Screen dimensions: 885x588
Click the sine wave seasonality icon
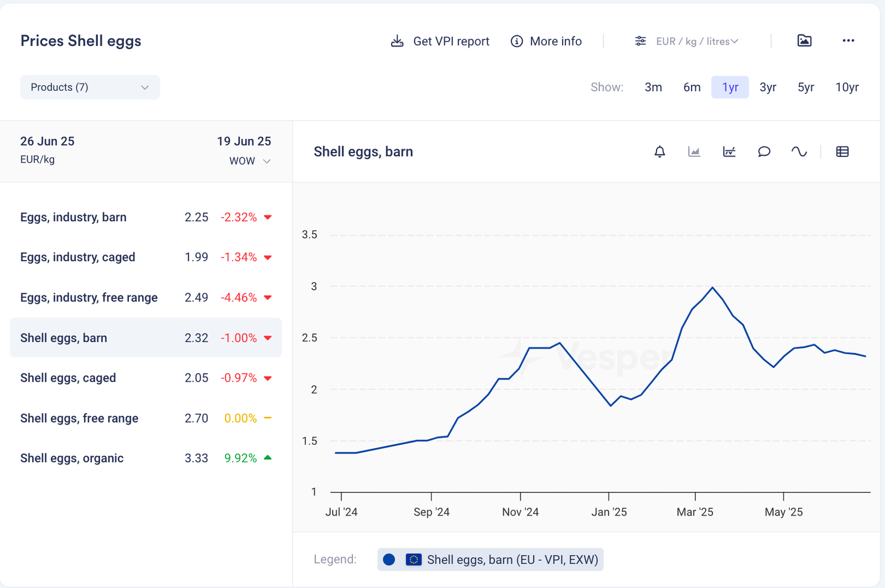[x=799, y=152]
